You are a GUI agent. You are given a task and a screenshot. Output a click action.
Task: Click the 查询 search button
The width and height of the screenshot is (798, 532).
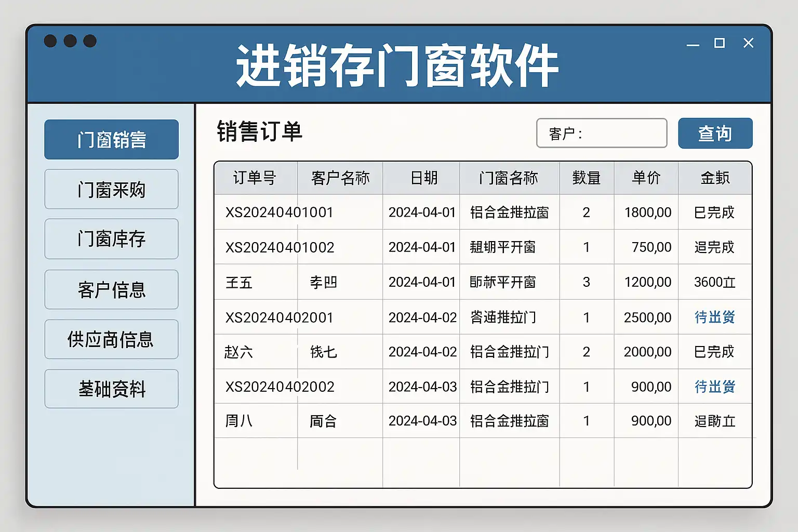pyautogui.click(x=715, y=134)
